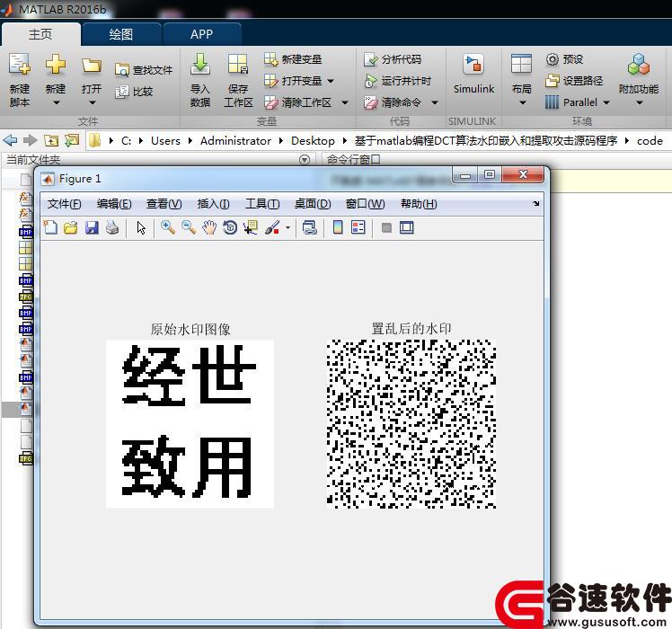Click the Layout (布局) icon

522,65
